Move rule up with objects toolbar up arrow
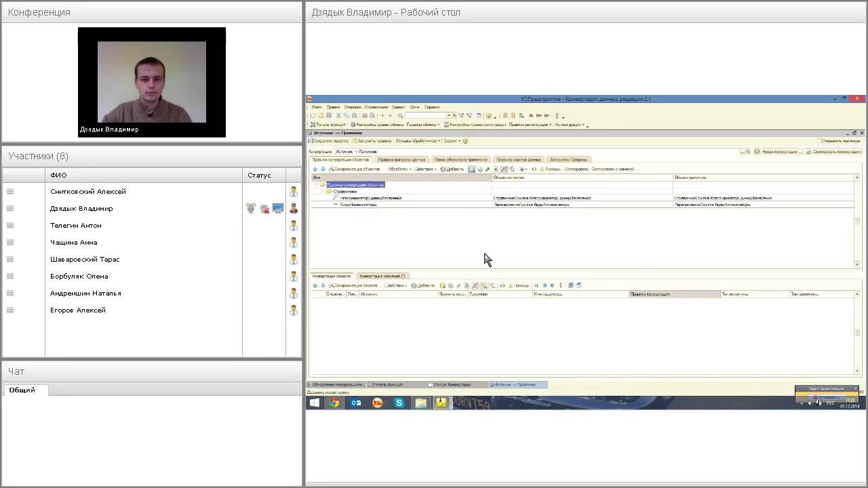 click(315, 169)
